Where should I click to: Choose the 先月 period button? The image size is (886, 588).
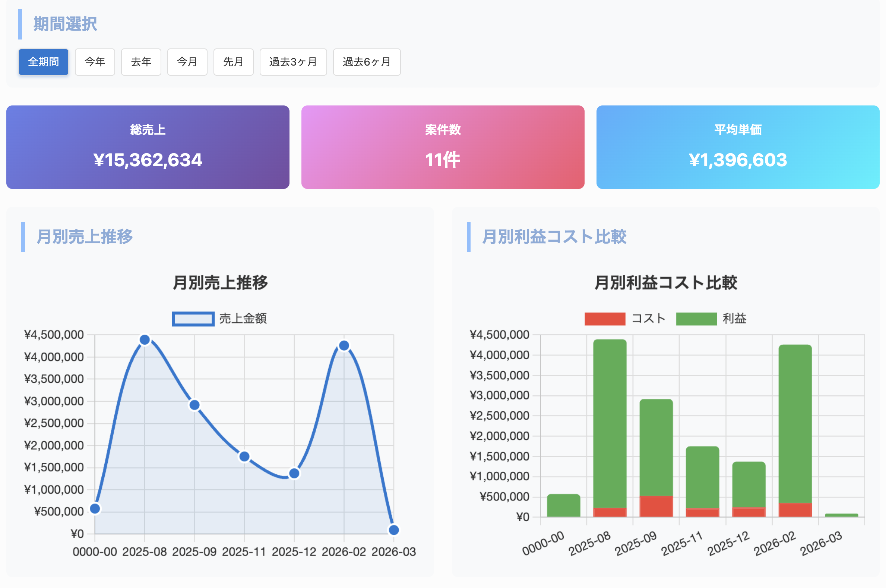pos(233,62)
